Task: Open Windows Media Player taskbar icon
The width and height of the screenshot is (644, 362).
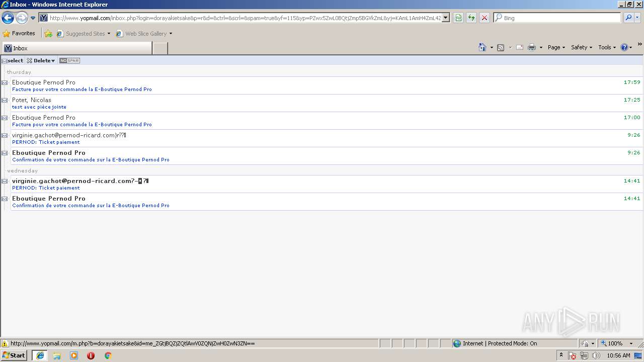Action: pyautogui.click(x=74, y=355)
